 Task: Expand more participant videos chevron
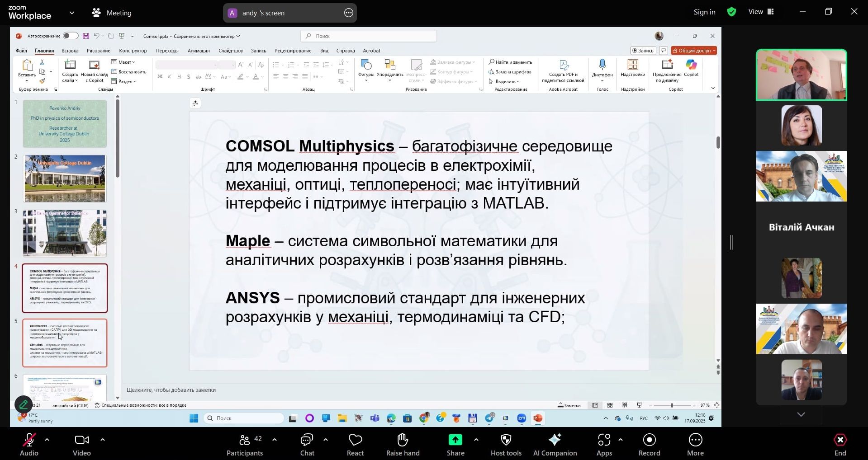(x=801, y=414)
